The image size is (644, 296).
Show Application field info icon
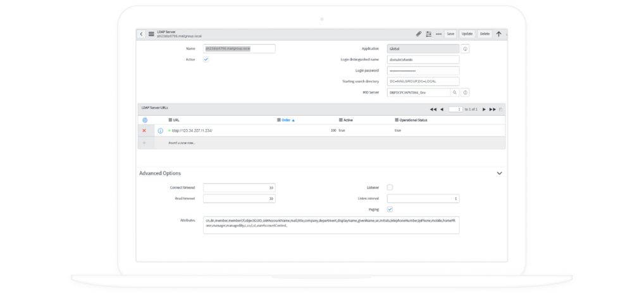(465, 49)
